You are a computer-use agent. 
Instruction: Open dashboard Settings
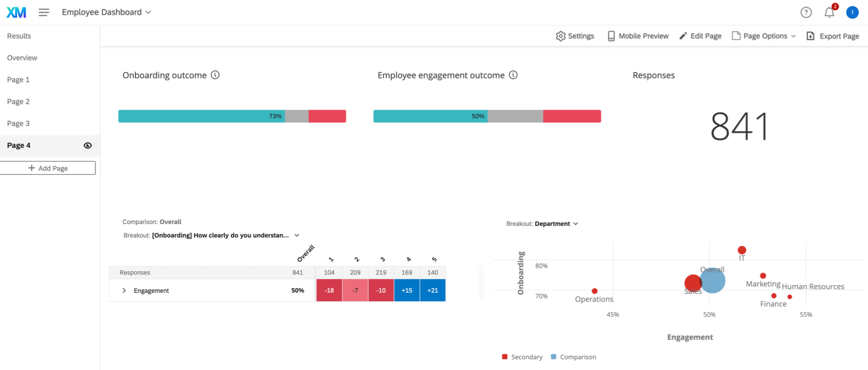point(574,36)
